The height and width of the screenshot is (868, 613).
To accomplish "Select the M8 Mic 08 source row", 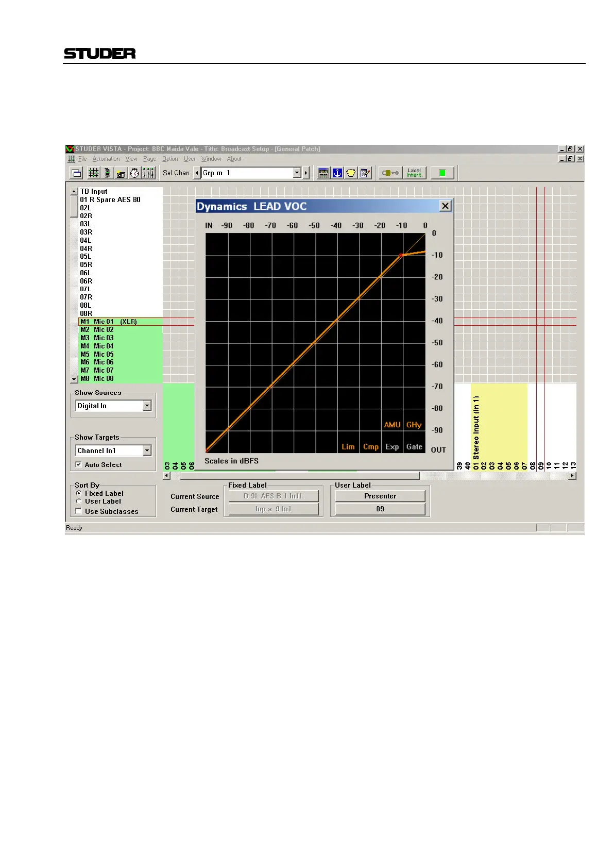I will point(121,378).
